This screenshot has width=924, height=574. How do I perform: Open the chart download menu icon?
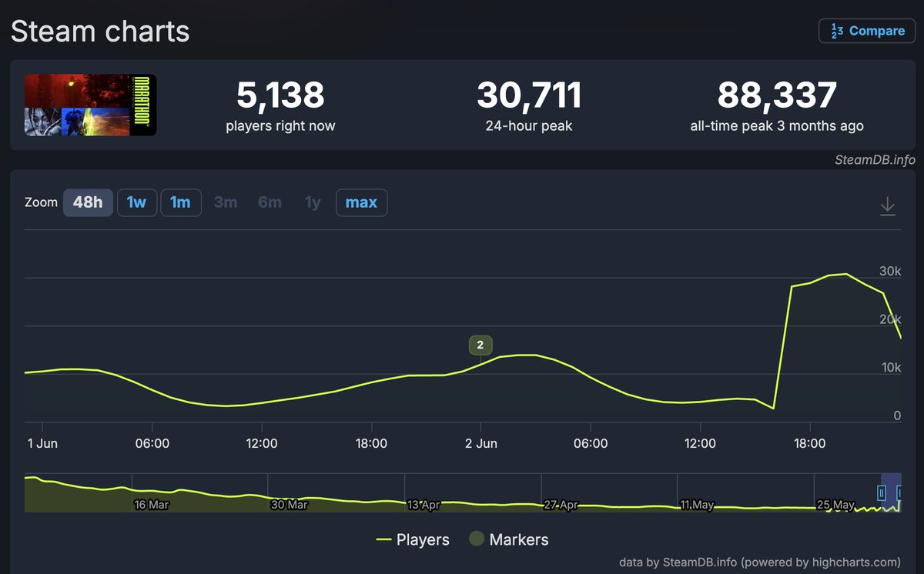(888, 205)
